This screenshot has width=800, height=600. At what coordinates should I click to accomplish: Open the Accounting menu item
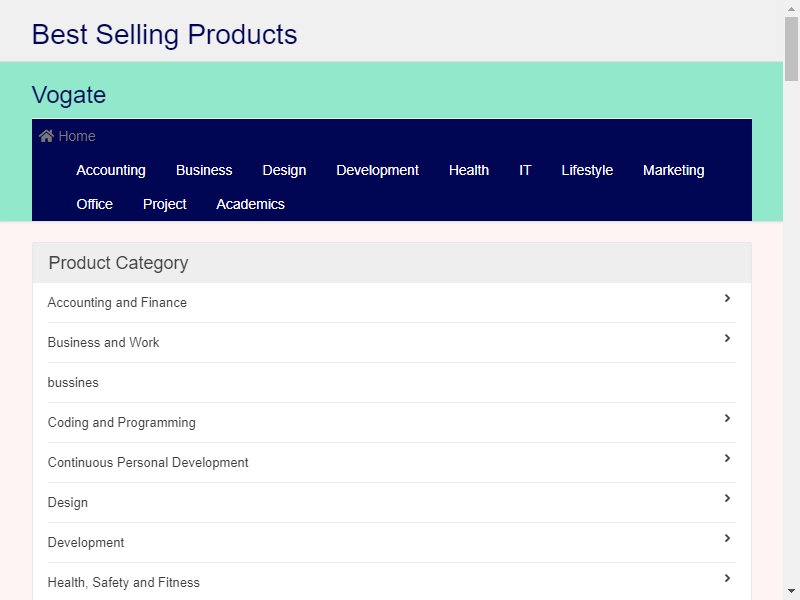111,170
